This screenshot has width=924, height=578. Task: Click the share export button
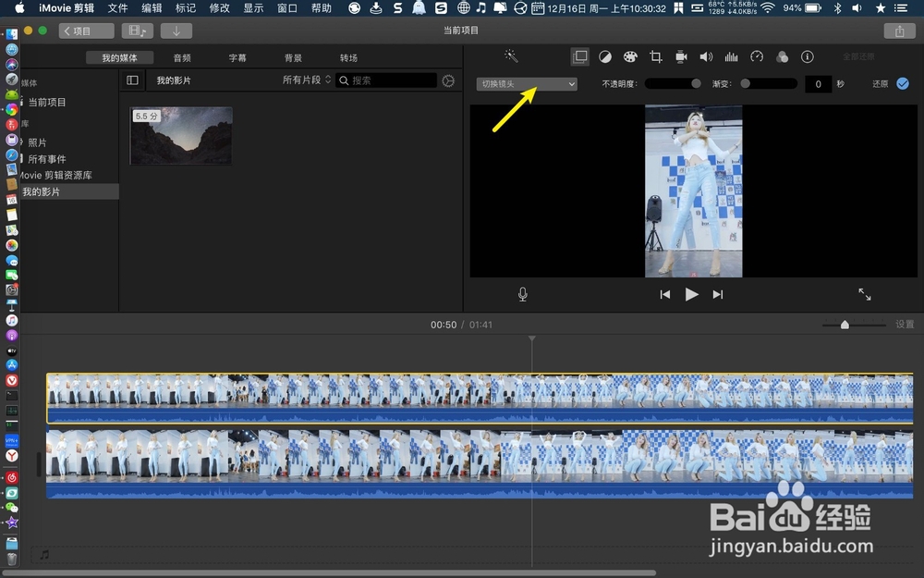pyautogui.click(x=899, y=31)
